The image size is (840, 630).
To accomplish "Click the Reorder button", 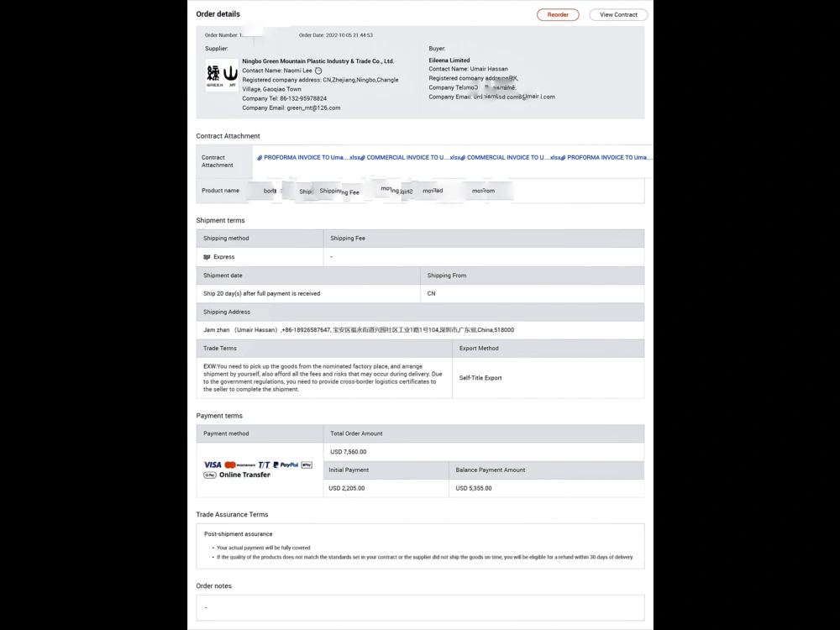I will (558, 14).
